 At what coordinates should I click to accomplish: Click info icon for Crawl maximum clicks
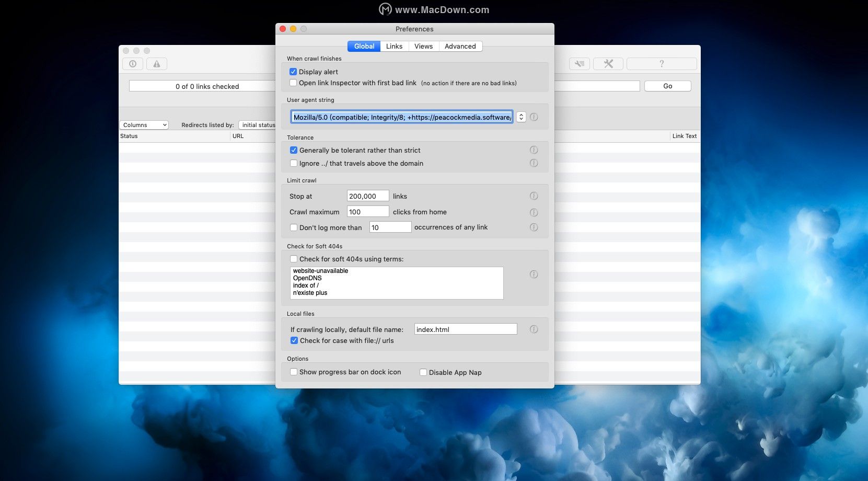click(x=534, y=212)
